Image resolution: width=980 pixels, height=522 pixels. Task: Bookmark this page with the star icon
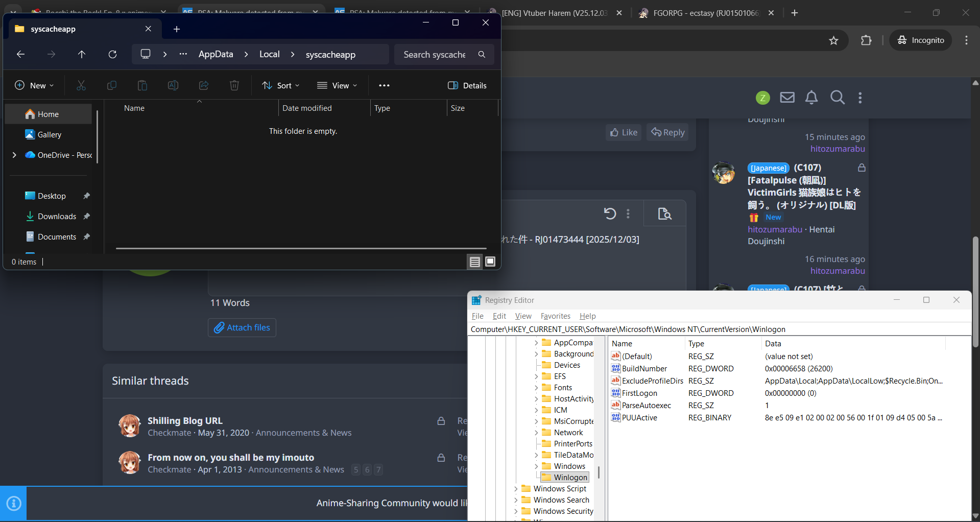[x=834, y=40]
